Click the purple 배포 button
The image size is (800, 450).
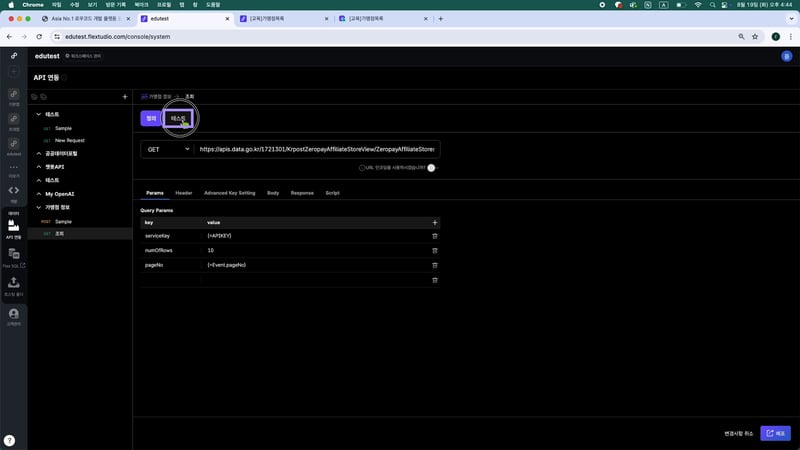(775, 433)
